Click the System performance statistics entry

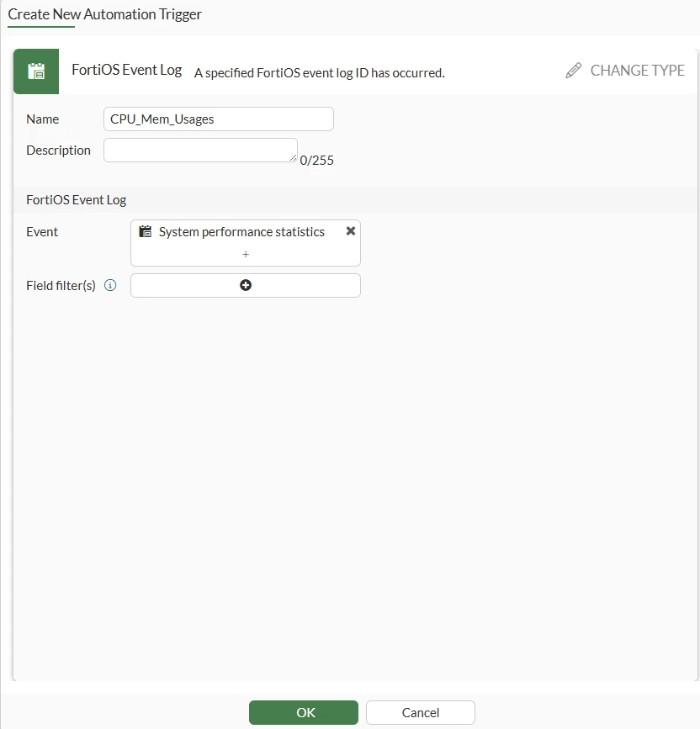click(241, 232)
